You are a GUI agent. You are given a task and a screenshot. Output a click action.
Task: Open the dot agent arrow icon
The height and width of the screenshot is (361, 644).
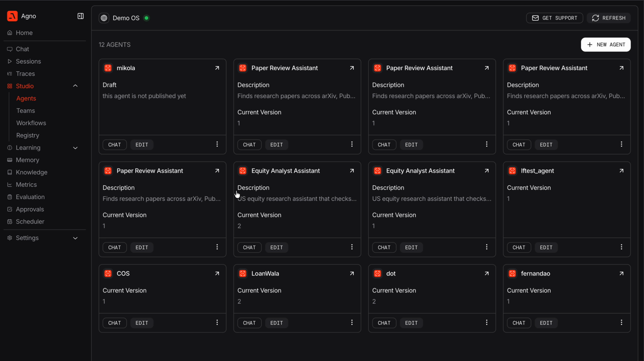(x=487, y=273)
